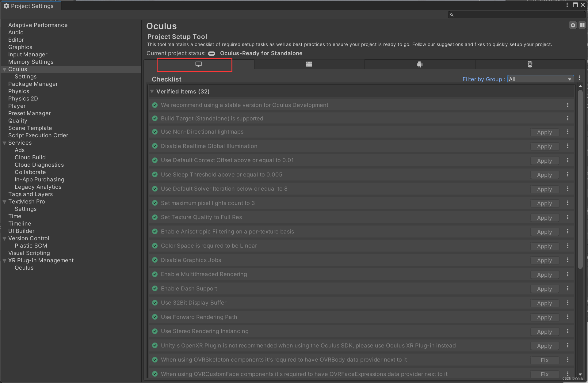Screen dimensions: 588x383
Task: Open more options for Build Target (Standalone) row
Action: (x=568, y=118)
